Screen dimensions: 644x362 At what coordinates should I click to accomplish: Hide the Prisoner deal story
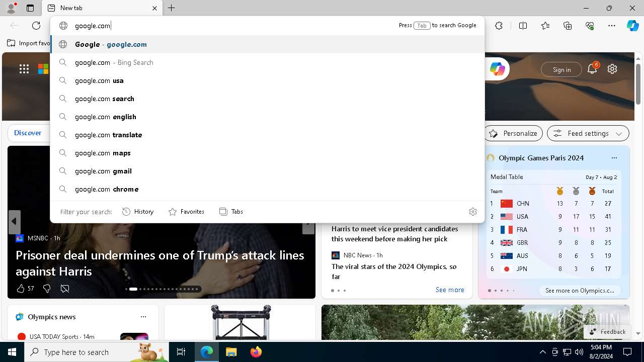click(x=65, y=289)
